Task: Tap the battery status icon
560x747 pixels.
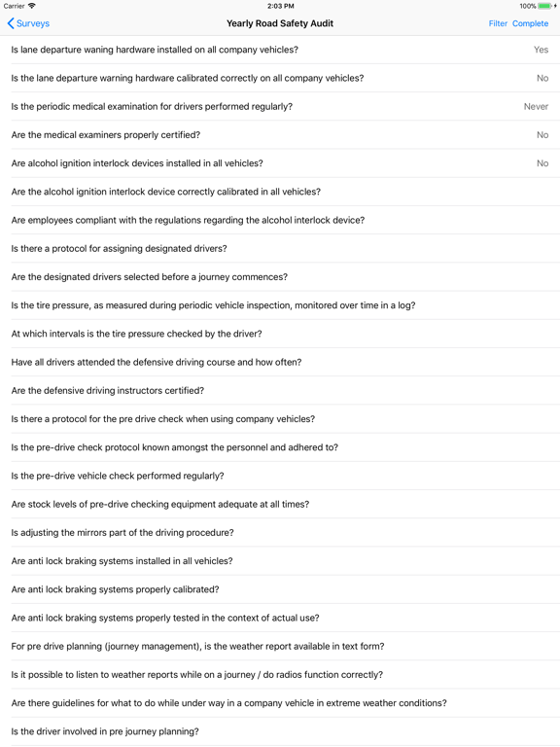Action: 544,6
